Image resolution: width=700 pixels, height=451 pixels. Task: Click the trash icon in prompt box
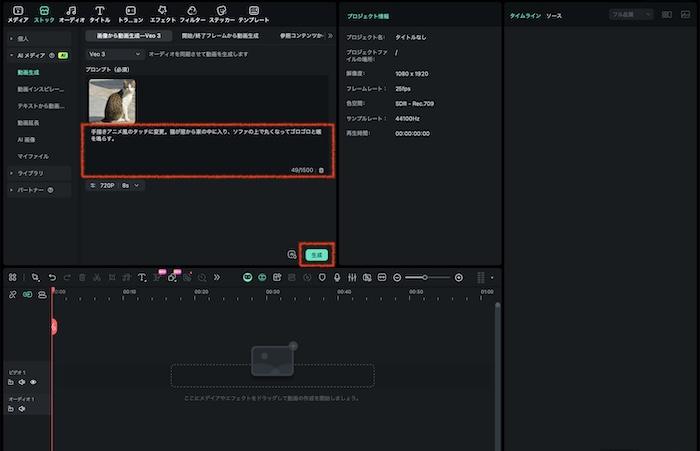coord(321,170)
